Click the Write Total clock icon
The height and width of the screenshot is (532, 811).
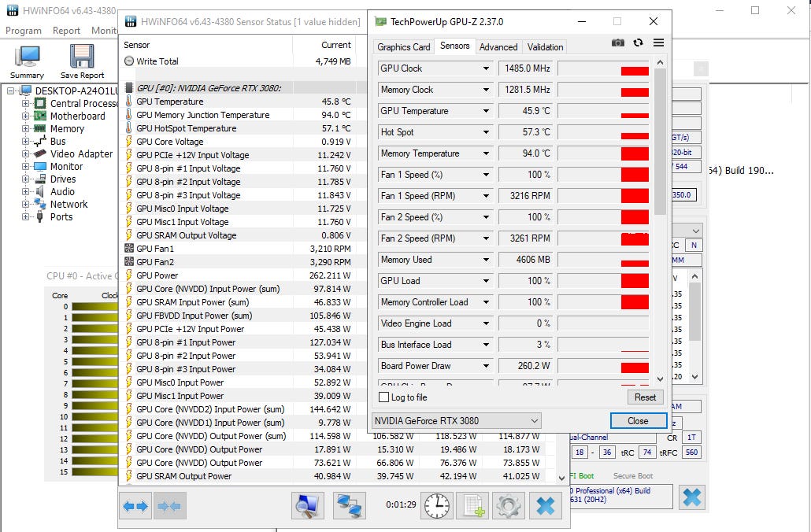click(x=129, y=61)
